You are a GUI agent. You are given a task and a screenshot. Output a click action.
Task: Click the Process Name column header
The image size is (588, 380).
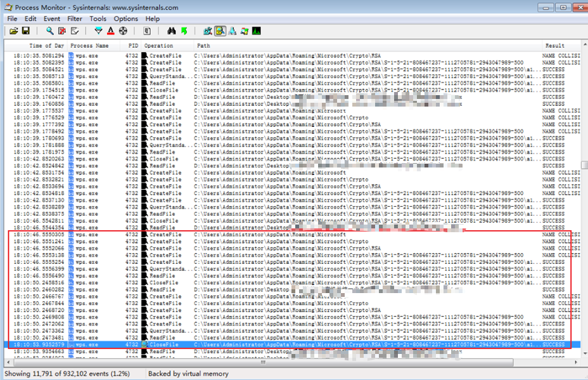tap(94, 46)
